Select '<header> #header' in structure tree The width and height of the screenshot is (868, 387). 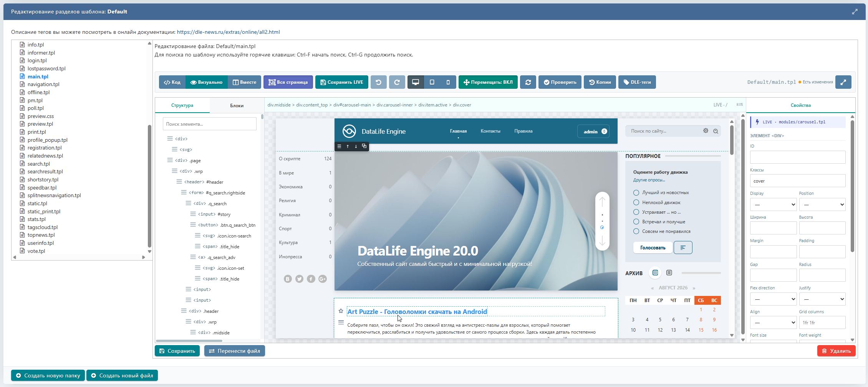tap(204, 182)
